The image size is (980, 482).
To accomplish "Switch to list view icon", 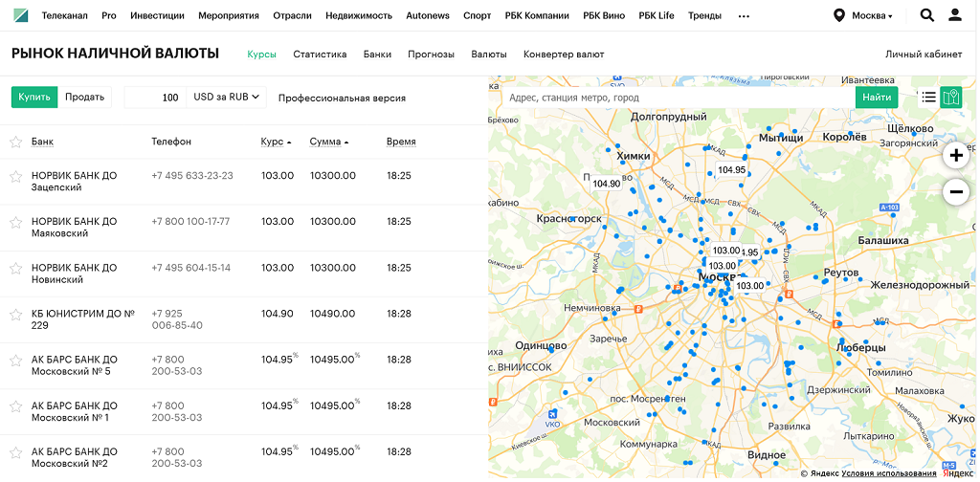I will [928, 97].
